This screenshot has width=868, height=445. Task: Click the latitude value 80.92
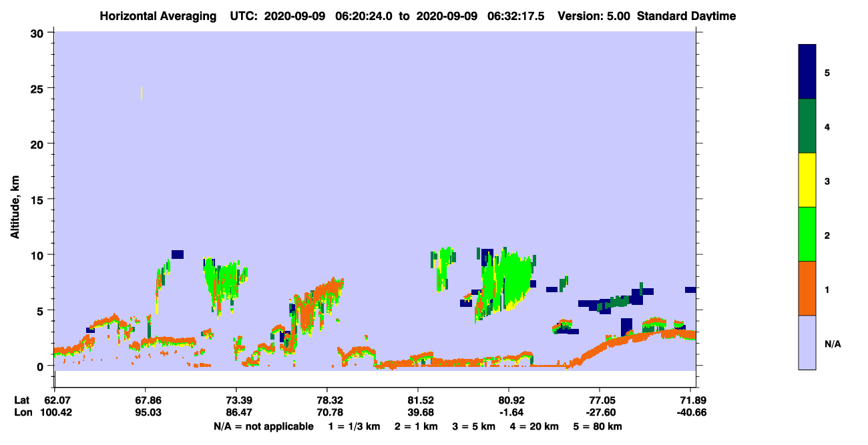[x=509, y=400]
